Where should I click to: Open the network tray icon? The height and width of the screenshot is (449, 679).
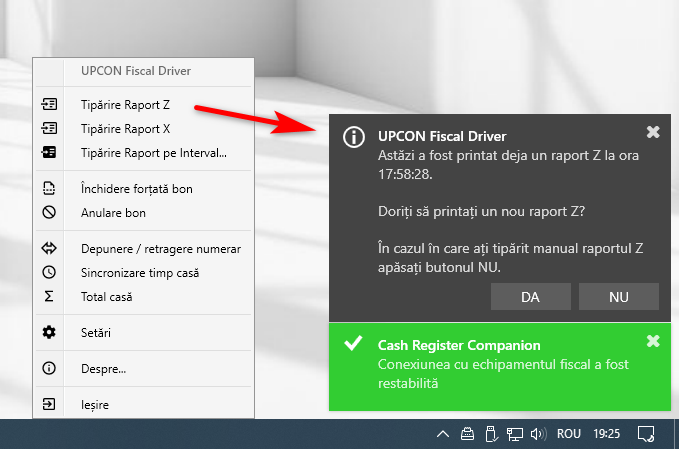click(515, 433)
